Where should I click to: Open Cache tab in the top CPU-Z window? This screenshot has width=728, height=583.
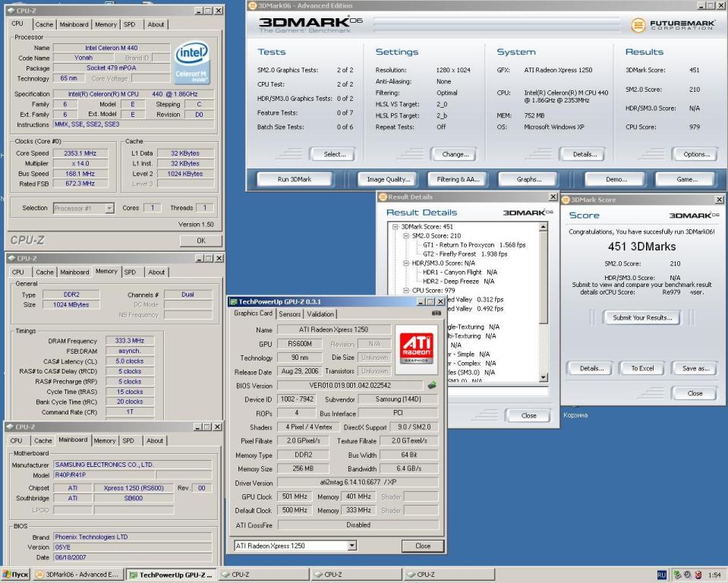tap(44, 24)
